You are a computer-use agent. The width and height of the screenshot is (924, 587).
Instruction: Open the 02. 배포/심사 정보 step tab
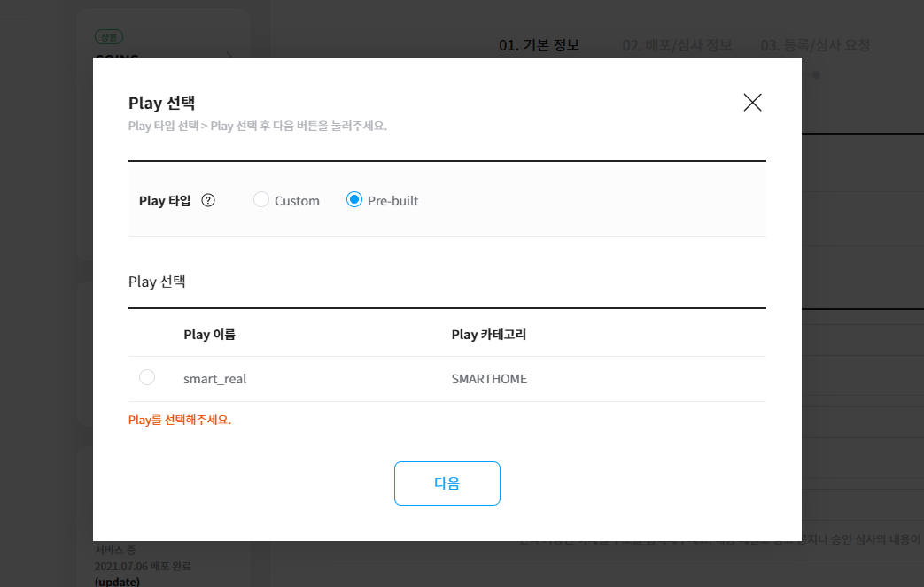point(677,45)
